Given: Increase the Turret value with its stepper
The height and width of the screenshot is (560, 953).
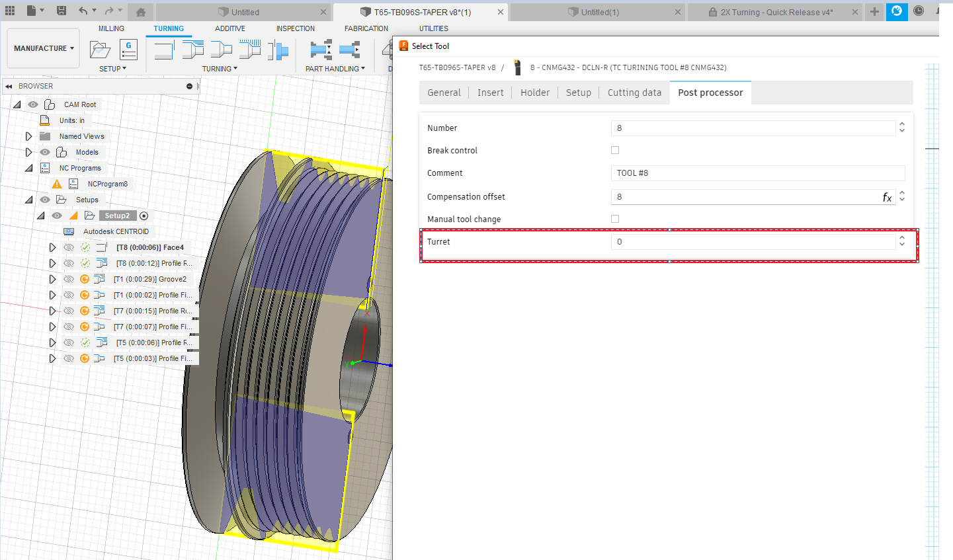Looking at the screenshot, I should 901,239.
